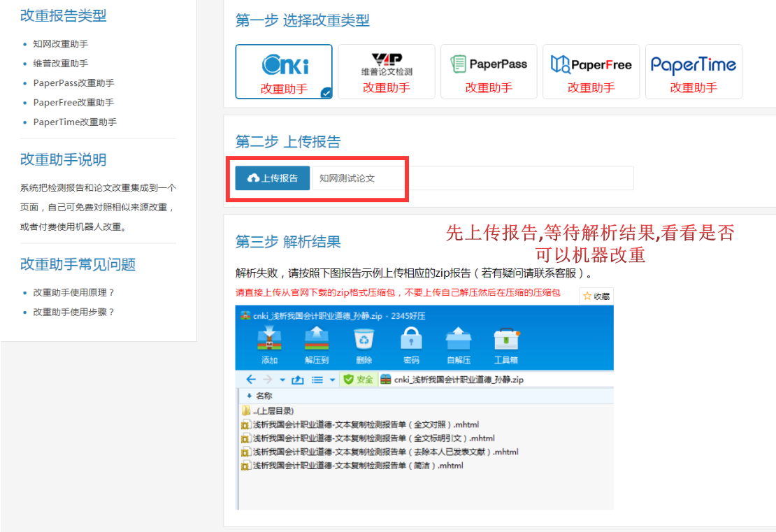Image resolution: width=776 pixels, height=532 pixels.
Task: Click the cloud icon on 上传报告
Action: [x=253, y=178]
